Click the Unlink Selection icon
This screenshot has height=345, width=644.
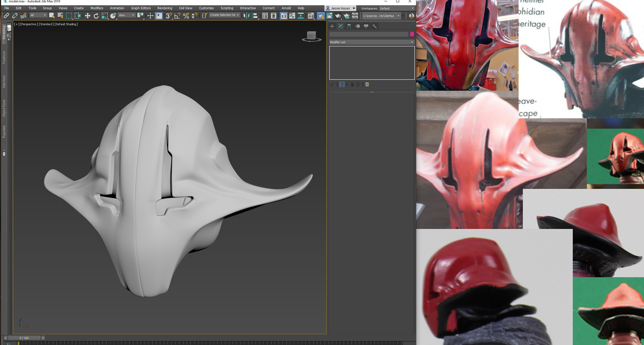15,16
